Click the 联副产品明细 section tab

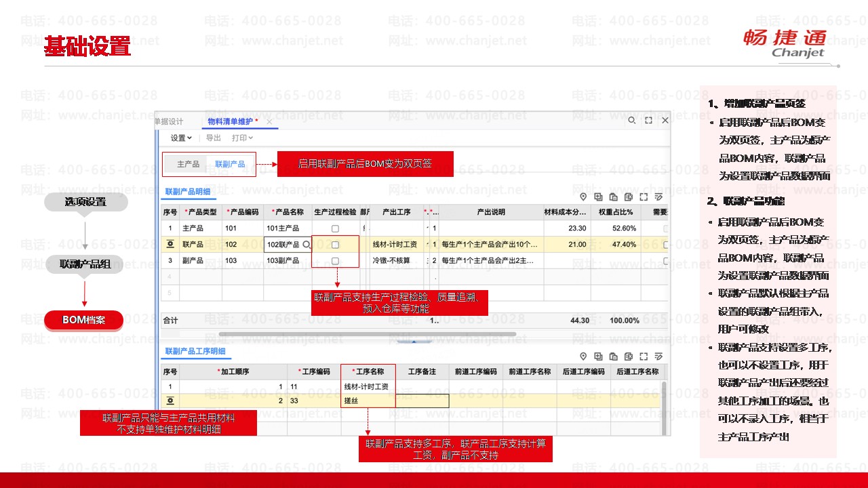tap(189, 192)
